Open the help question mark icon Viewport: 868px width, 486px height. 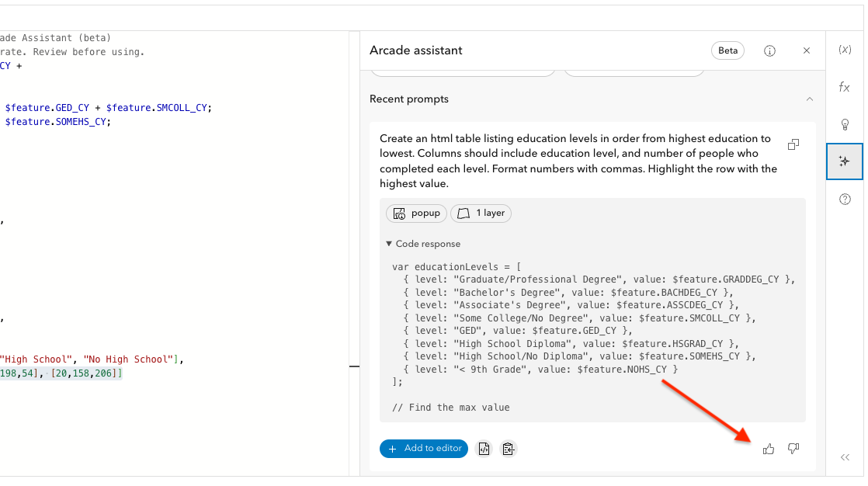[845, 200]
